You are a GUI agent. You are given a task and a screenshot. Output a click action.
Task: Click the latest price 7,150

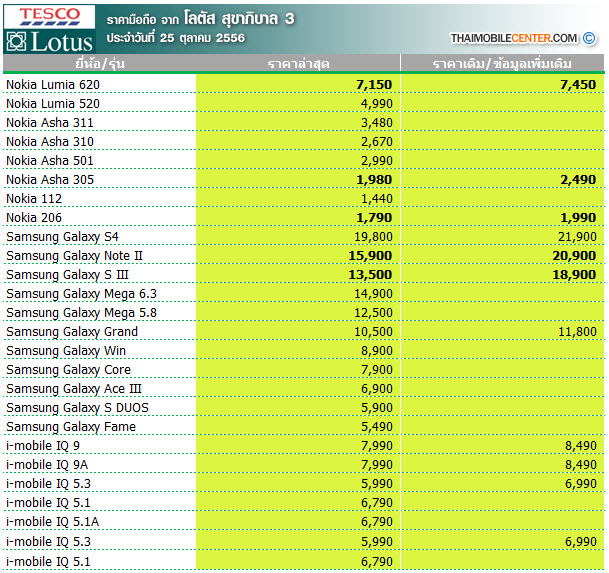coord(374,85)
